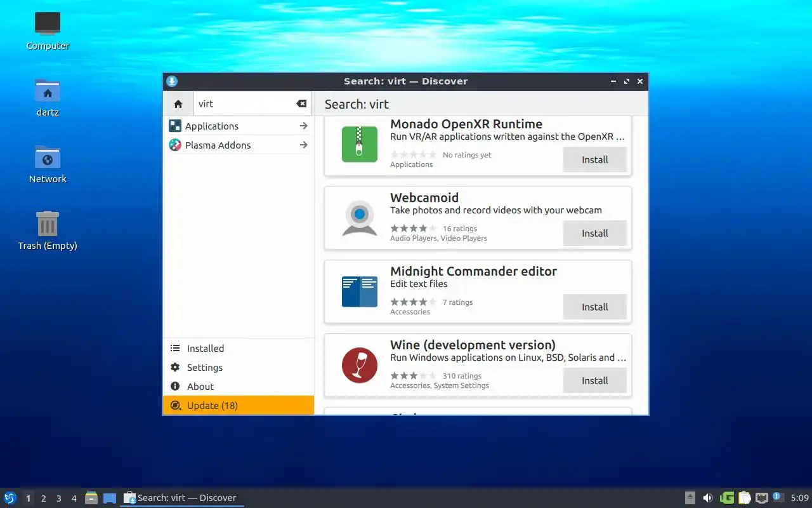
Task: Open the Lubuntu start menu
Action: (10, 498)
